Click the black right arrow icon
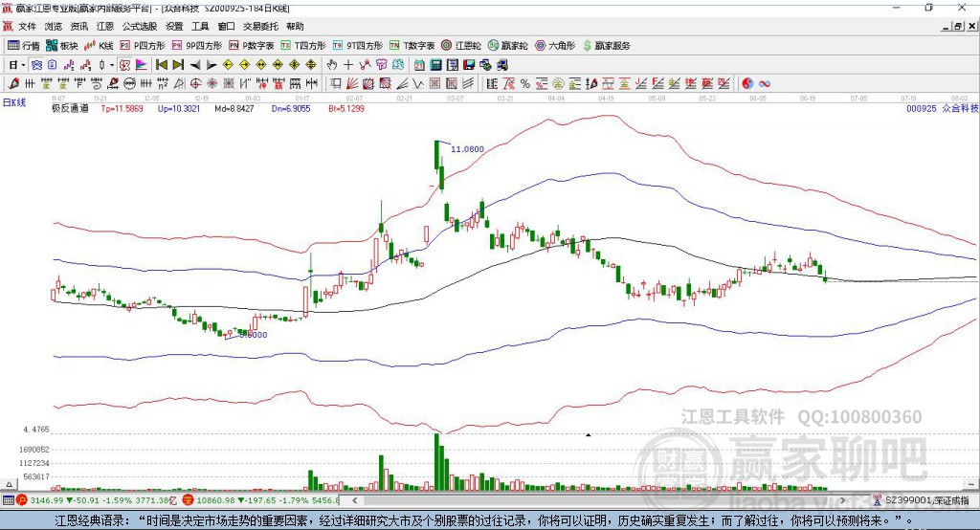Screen dimensions: 980x530 coord(212,65)
